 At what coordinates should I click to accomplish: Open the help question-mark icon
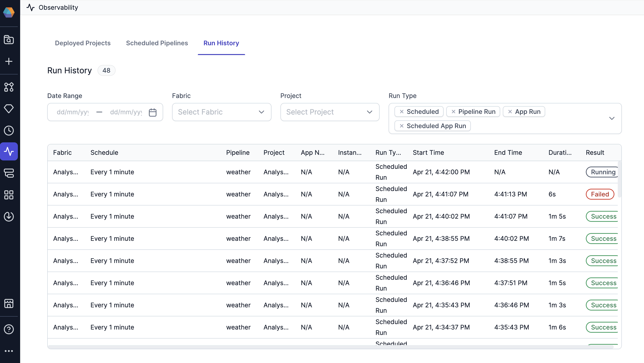[x=9, y=329]
